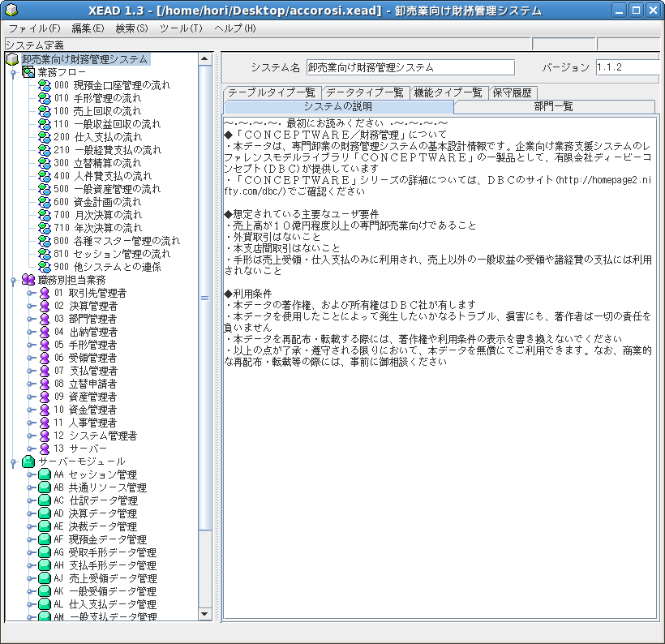Click the バージョン input field
665x644 pixels.
[628, 67]
